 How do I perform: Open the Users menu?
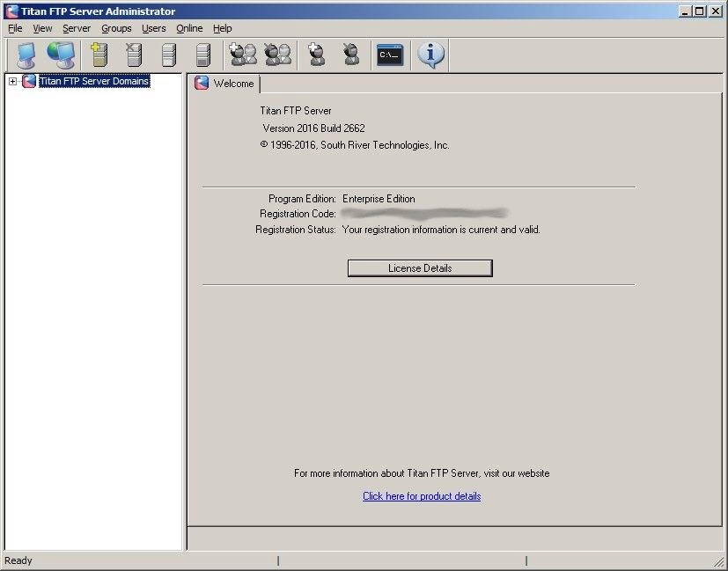click(154, 28)
